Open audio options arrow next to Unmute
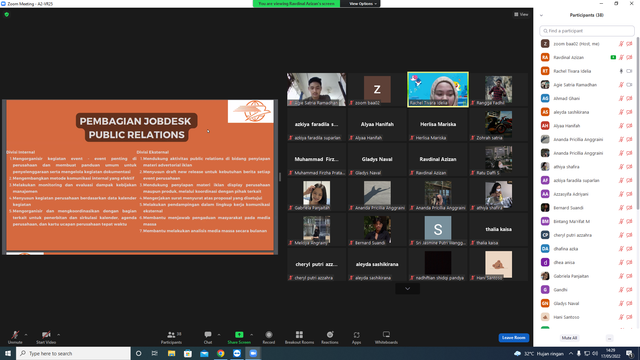This screenshot has width=640, height=360. click(26, 335)
